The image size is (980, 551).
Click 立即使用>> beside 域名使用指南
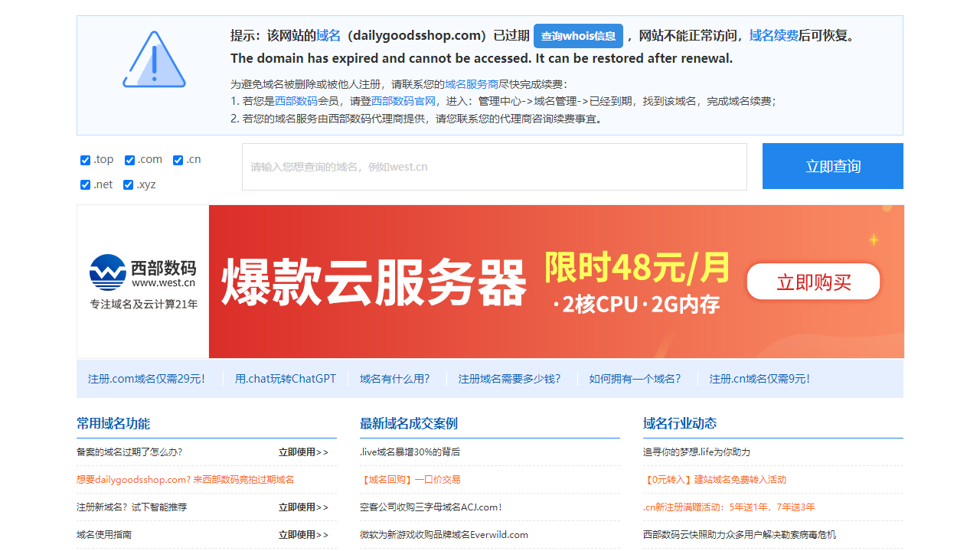click(303, 534)
